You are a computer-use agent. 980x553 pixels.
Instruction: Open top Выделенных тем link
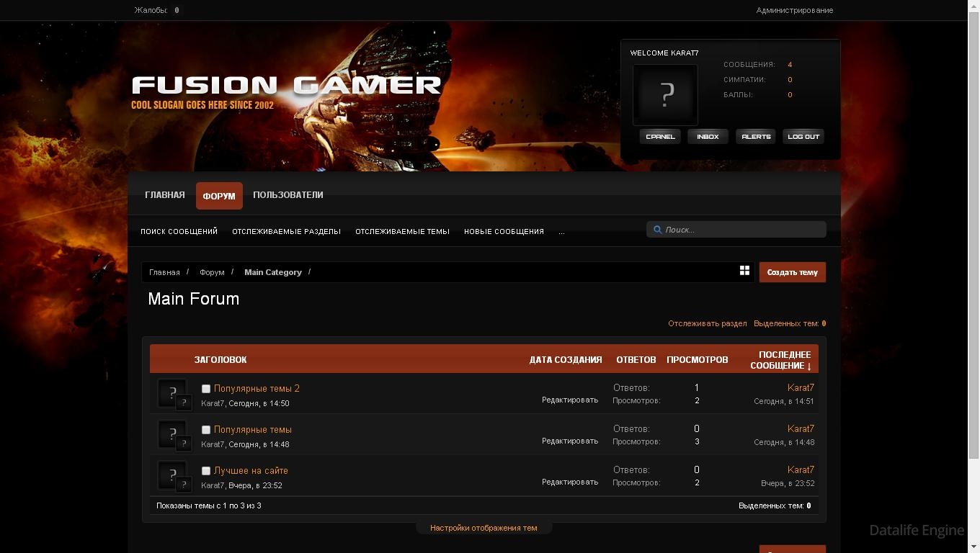click(x=790, y=324)
